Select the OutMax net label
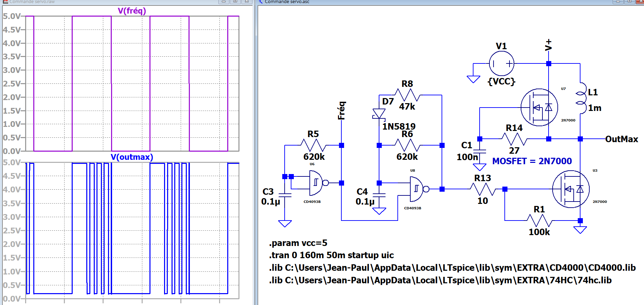This screenshot has height=305, width=644. 621,139
